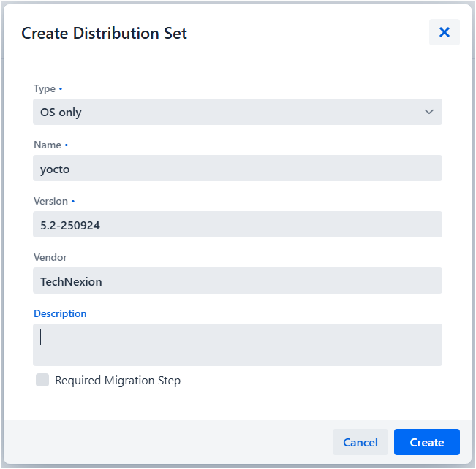Click the required marker next to Name
The image size is (476, 469).
pyautogui.click(x=67, y=145)
